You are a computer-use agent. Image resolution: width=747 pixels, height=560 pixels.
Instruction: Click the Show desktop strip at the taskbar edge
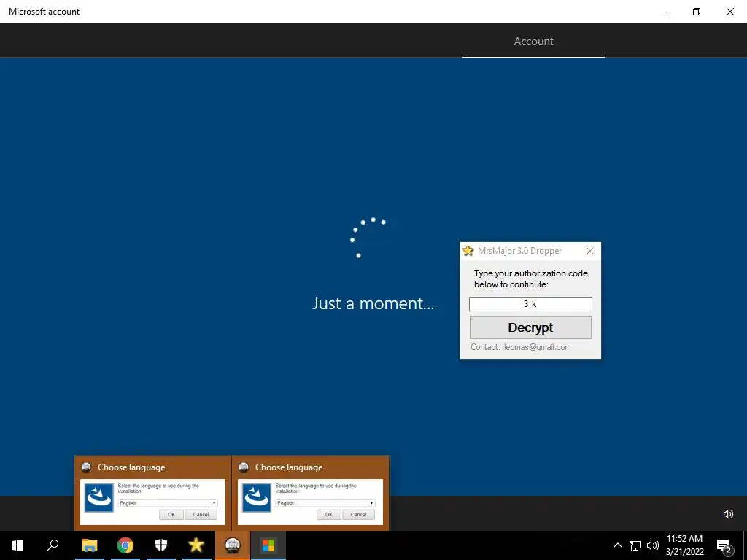tap(745, 545)
